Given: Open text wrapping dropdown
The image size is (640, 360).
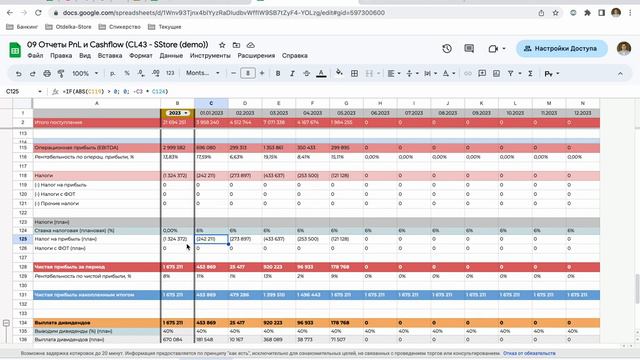Looking at the screenshot, I should pos(430,73).
